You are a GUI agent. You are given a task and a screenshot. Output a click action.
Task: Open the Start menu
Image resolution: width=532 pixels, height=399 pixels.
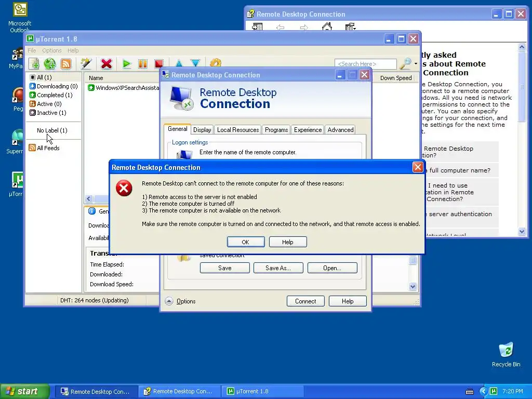point(24,391)
